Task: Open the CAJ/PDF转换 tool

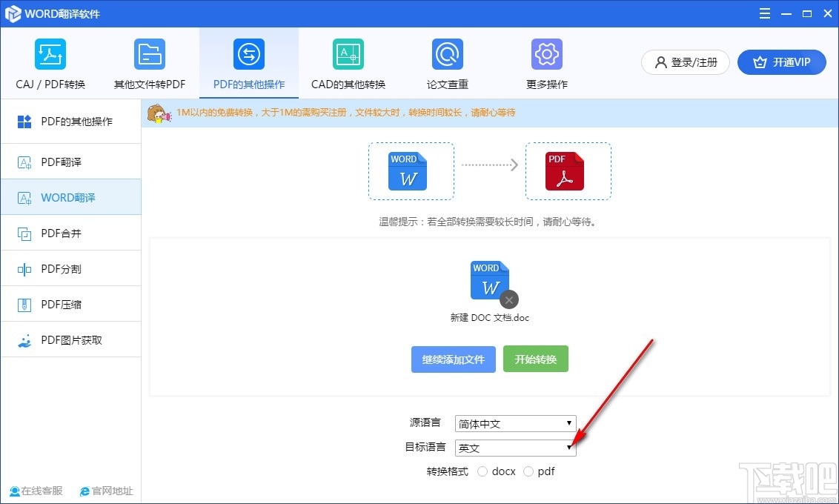Action: pyautogui.click(x=50, y=63)
